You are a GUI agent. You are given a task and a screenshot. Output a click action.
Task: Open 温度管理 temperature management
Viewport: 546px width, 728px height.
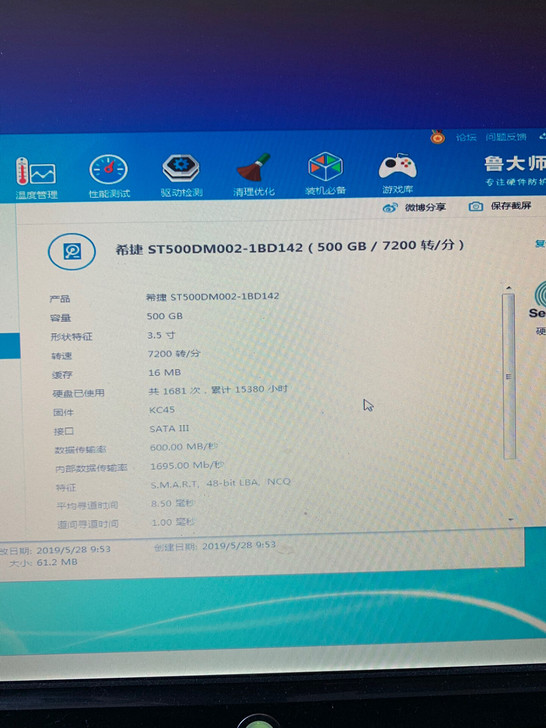pos(36,178)
